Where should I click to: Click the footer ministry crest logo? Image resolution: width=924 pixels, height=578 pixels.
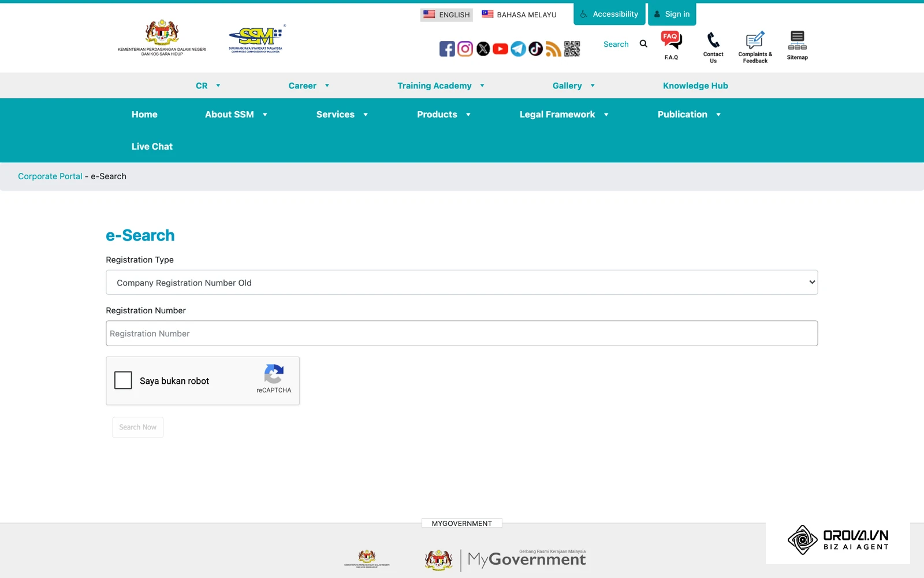367,559
